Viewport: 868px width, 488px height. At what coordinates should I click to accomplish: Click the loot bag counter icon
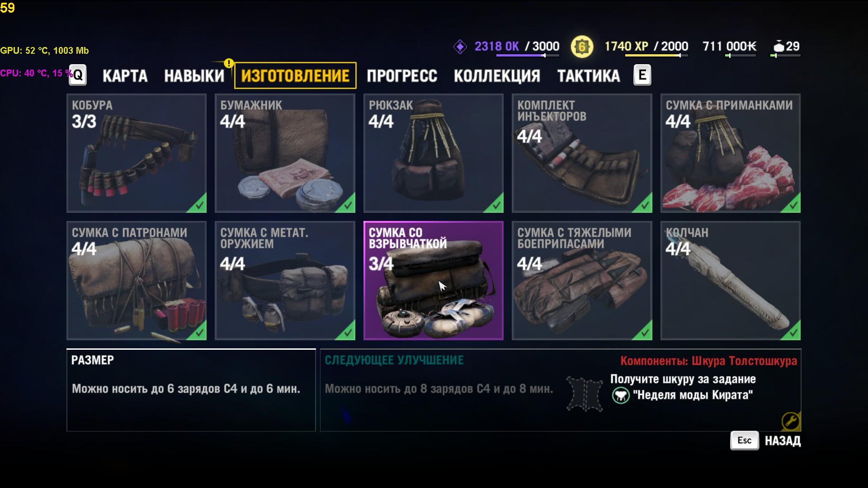point(778,46)
